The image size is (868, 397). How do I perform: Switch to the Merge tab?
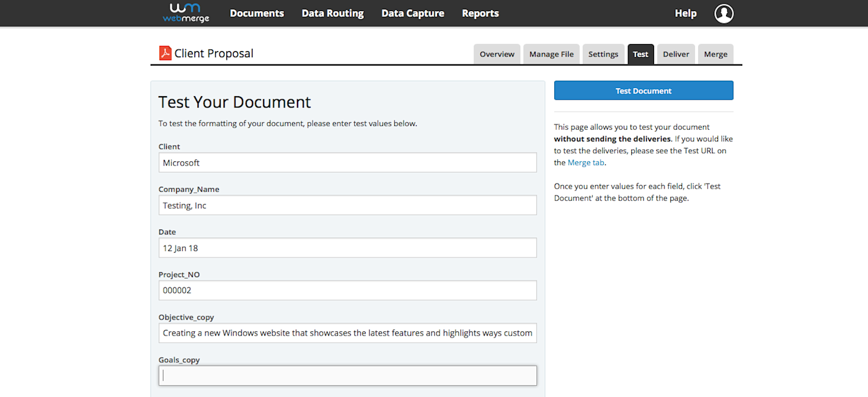tap(715, 54)
